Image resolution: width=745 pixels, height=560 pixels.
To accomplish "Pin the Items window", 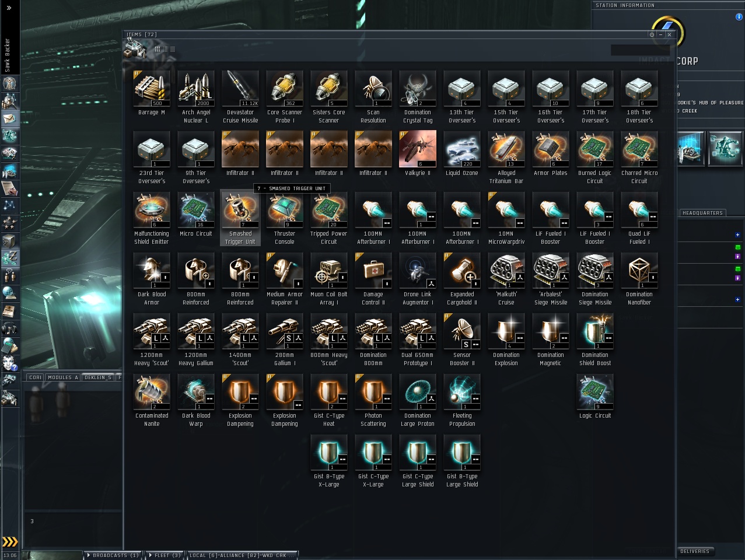I will (x=652, y=34).
